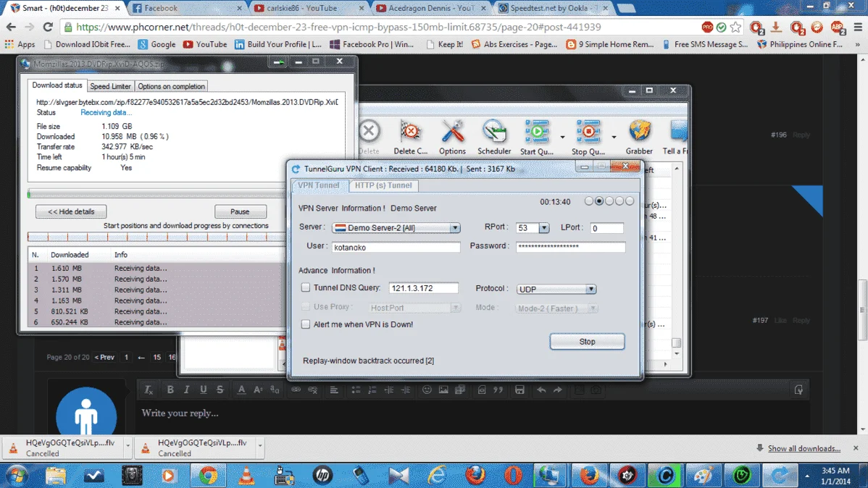This screenshot has height=488, width=868.
Task: Open the Scheduler clock icon
Action: (x=494, y=132)
